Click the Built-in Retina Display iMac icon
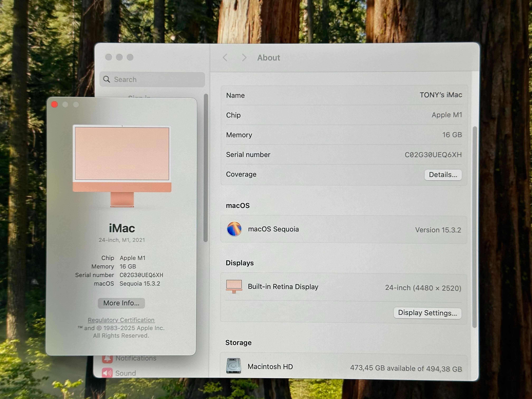532x399 pixels. pos(234,286)
